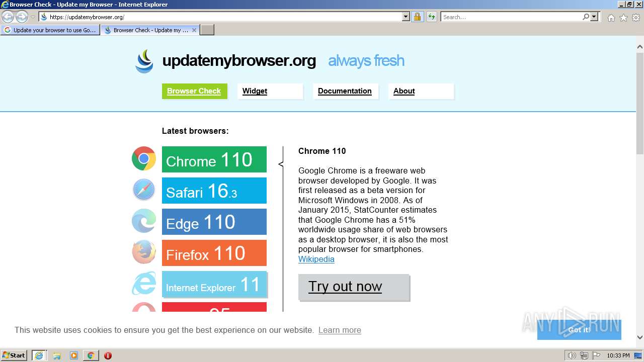Screen dimensions: 644x362
Task: Open a new blank tab
Action: 207,30
